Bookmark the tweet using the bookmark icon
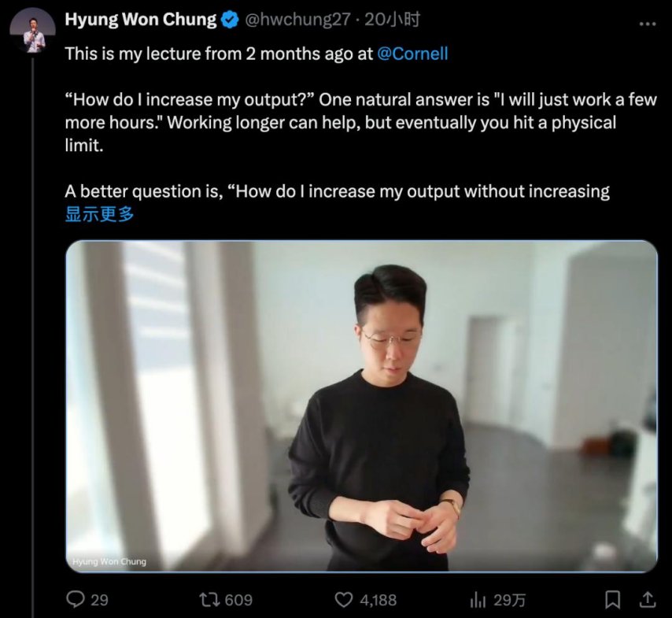This screenshot has width=672, height=618. point(615,599)
